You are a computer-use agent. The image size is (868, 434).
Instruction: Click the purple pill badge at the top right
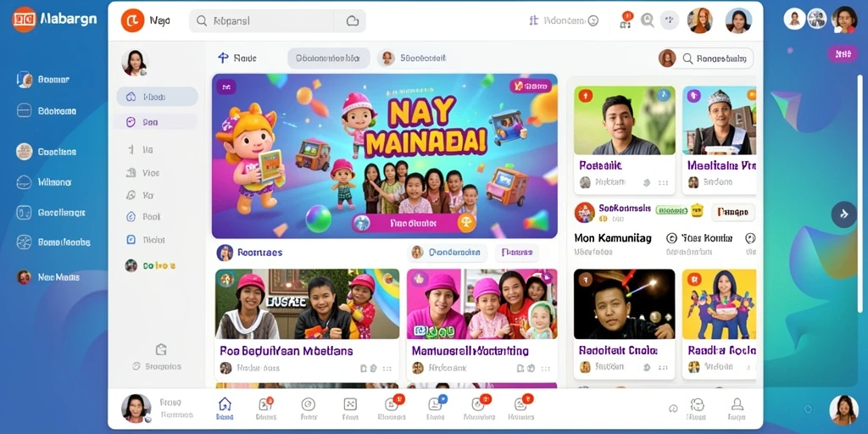click(843, 53)
